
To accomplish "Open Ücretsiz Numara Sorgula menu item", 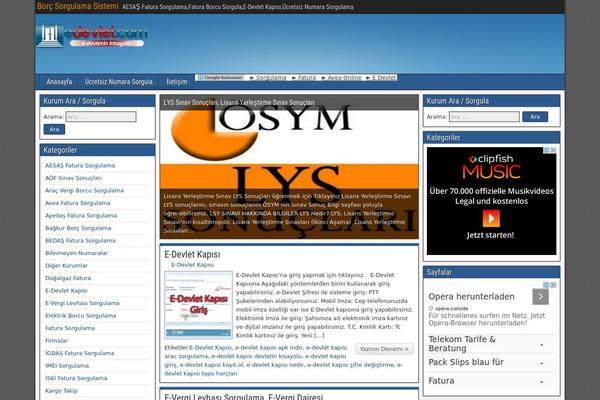I will coord(119,82).
